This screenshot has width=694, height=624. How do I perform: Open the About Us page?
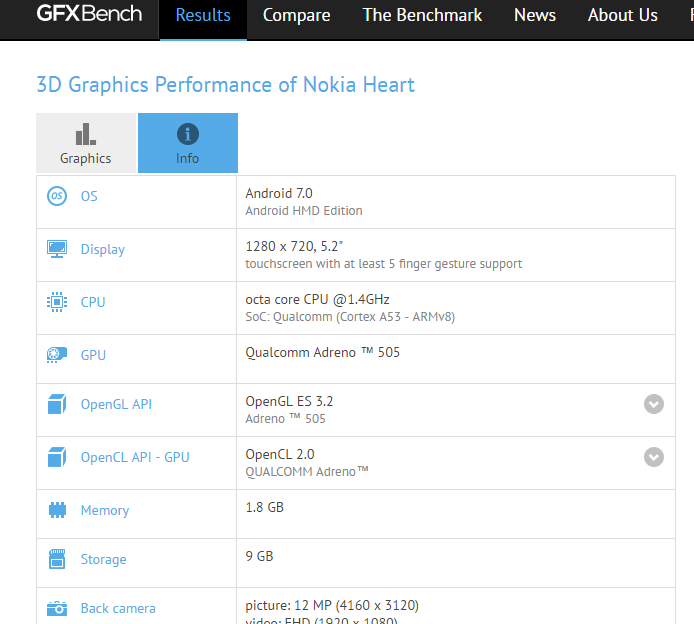point(622,15)
